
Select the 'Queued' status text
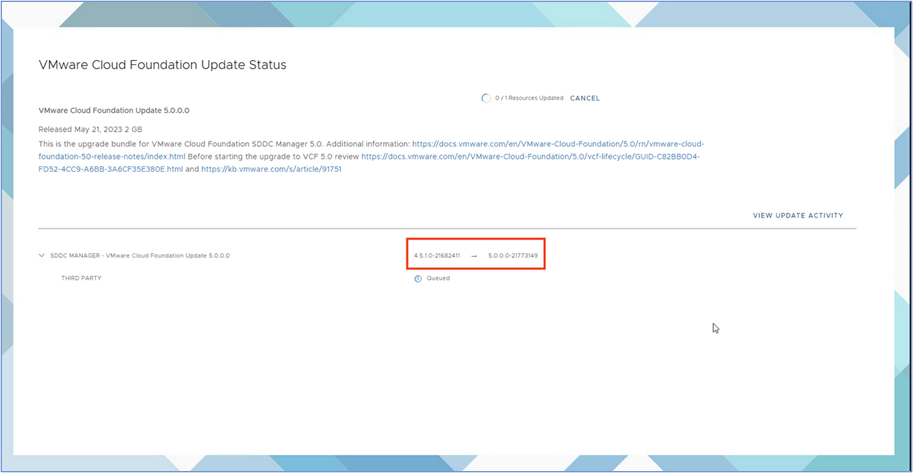coord(438,278)
